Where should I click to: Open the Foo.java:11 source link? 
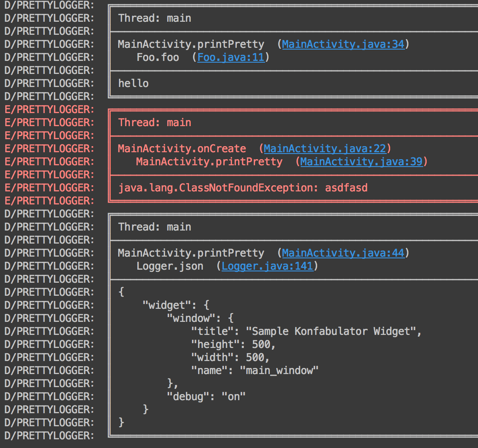231,57
